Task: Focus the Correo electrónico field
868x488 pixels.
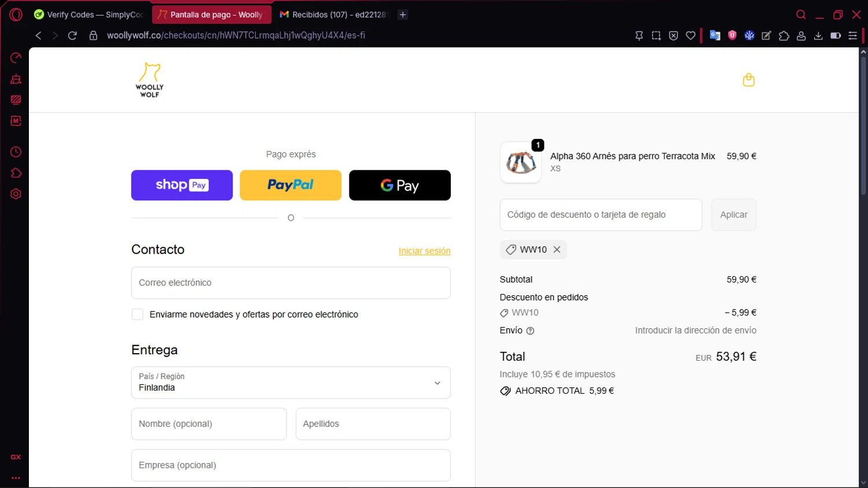Action: pos(291,283)
